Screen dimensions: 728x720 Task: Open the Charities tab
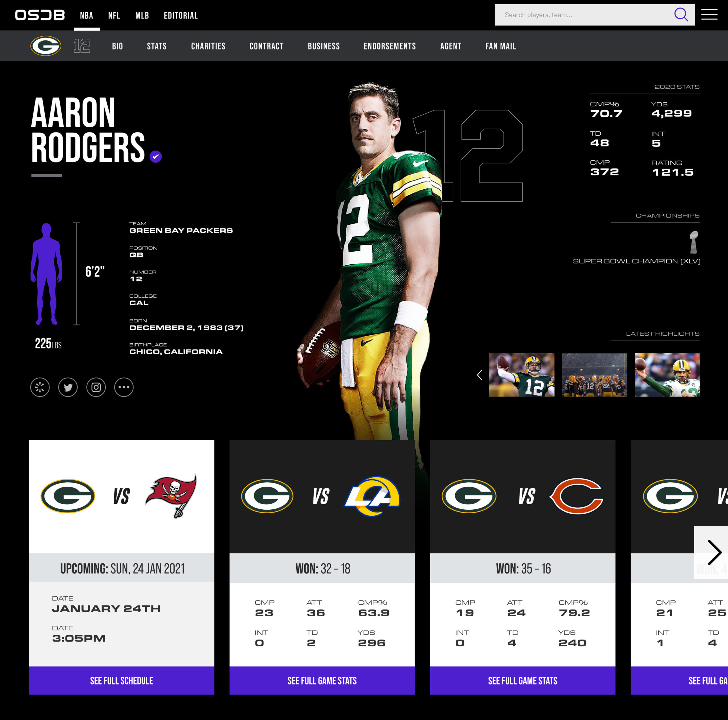[208, 46]
